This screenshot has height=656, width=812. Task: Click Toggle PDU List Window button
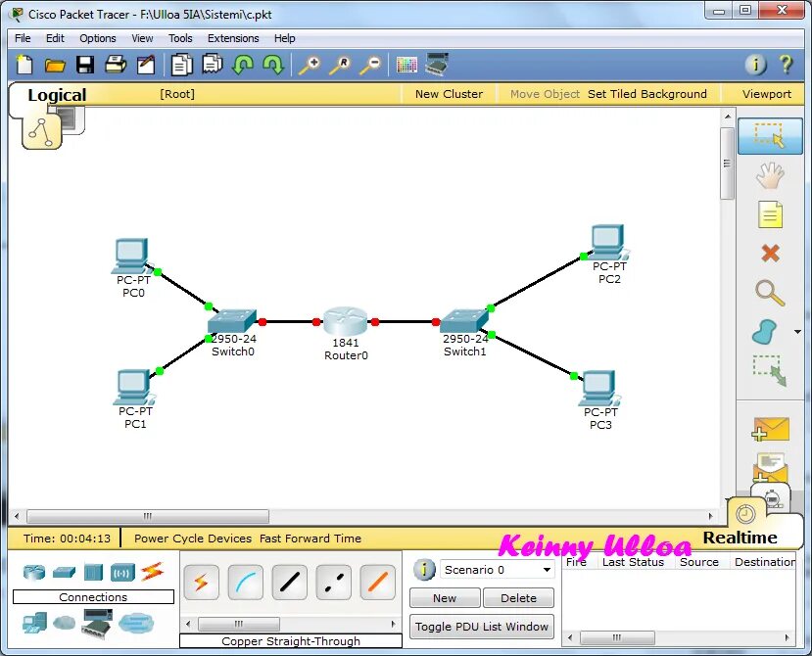482,627
